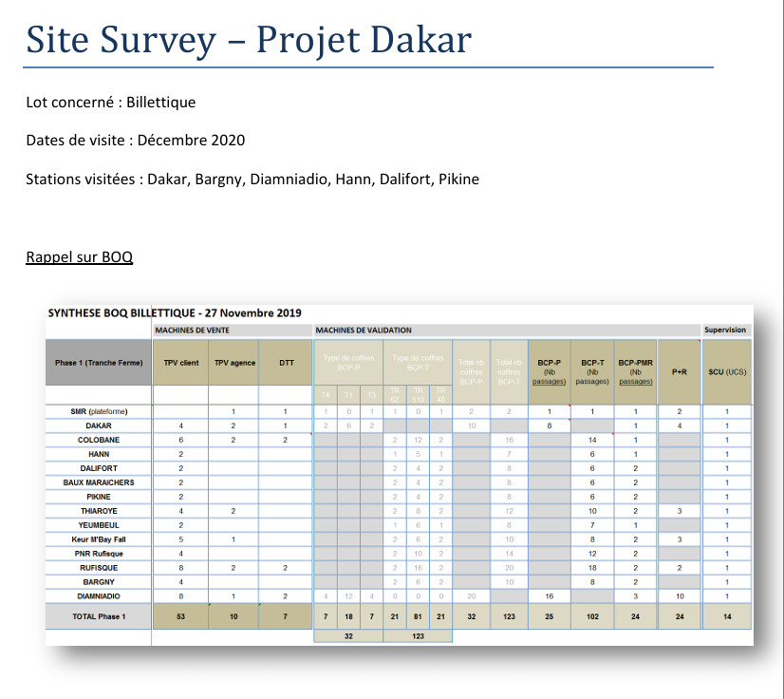Select the 'TPV agence' column header
Image resolution: width=784 pixels, height=699 pixels.
[234, 363]
